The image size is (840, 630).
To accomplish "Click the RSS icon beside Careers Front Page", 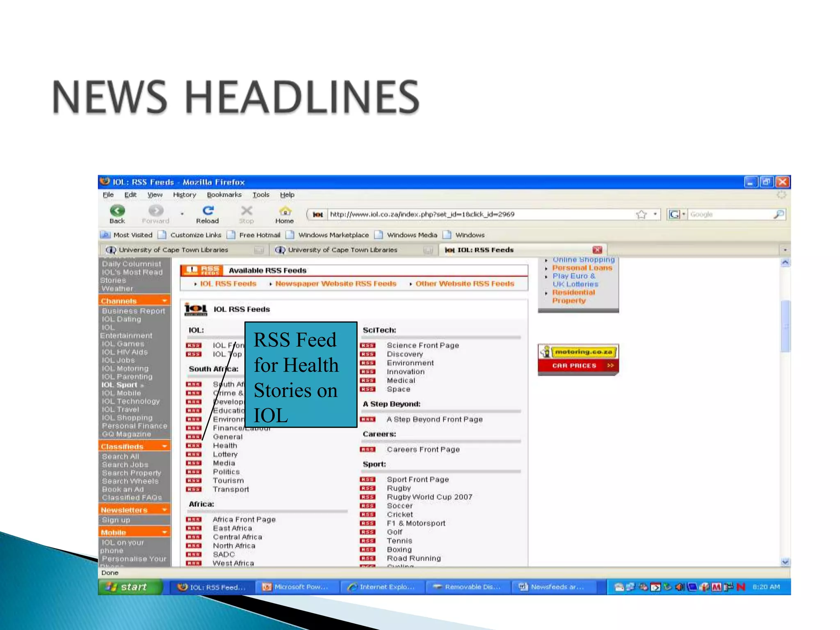I will (x=367, y=450).
